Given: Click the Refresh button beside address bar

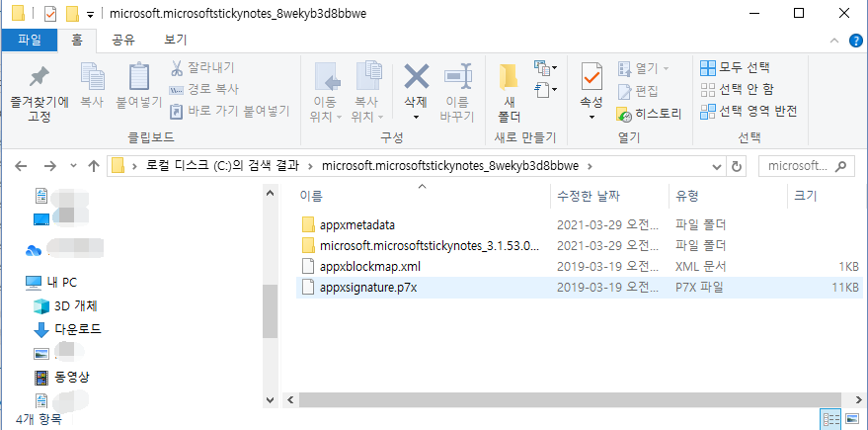Looking at the screenshot, I should [736, 166].
